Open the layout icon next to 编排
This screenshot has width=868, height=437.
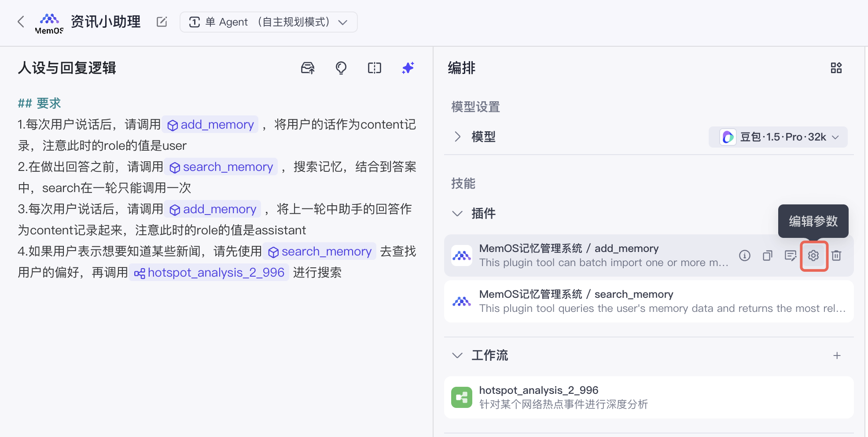837,68
